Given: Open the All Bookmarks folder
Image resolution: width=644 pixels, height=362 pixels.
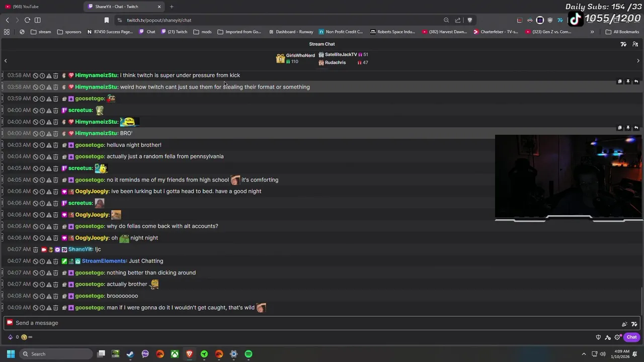Looking at the screenshot, I should point(622,32).
